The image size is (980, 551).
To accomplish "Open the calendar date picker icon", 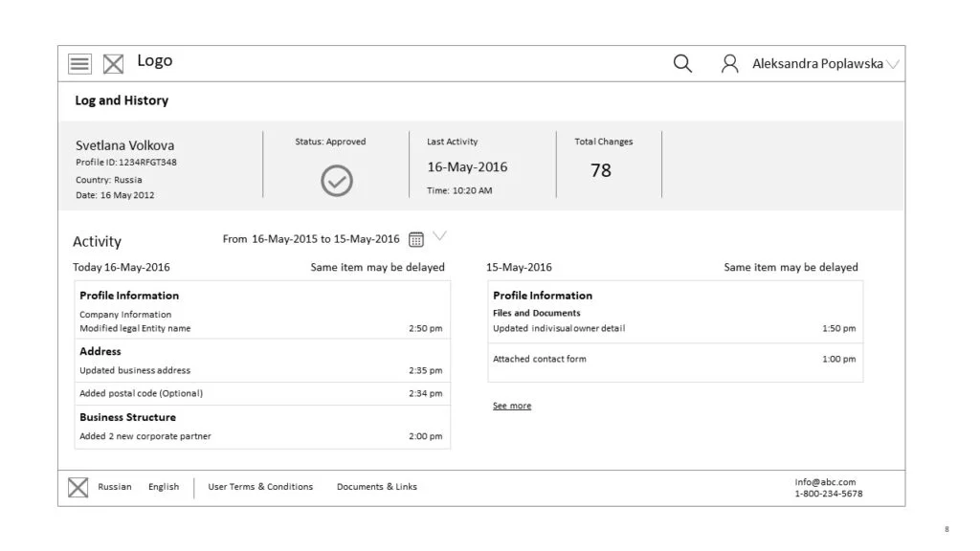I will (x=416, y=239).
